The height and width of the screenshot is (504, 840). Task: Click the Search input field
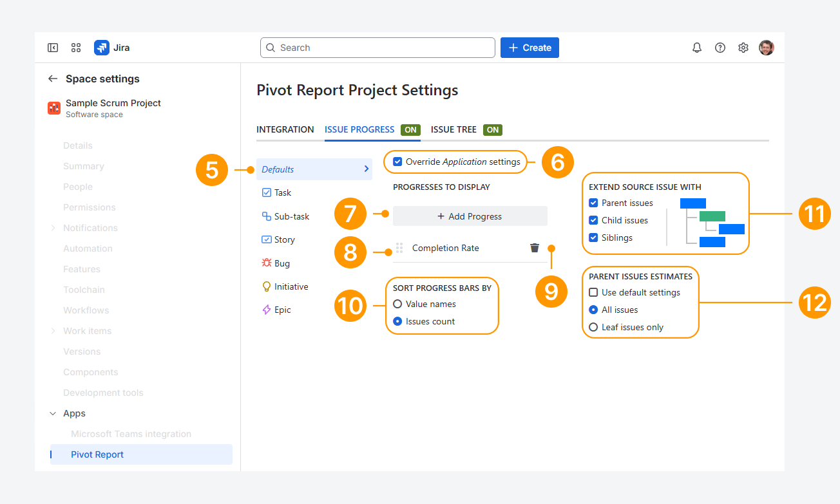click(x=377, y=48)
